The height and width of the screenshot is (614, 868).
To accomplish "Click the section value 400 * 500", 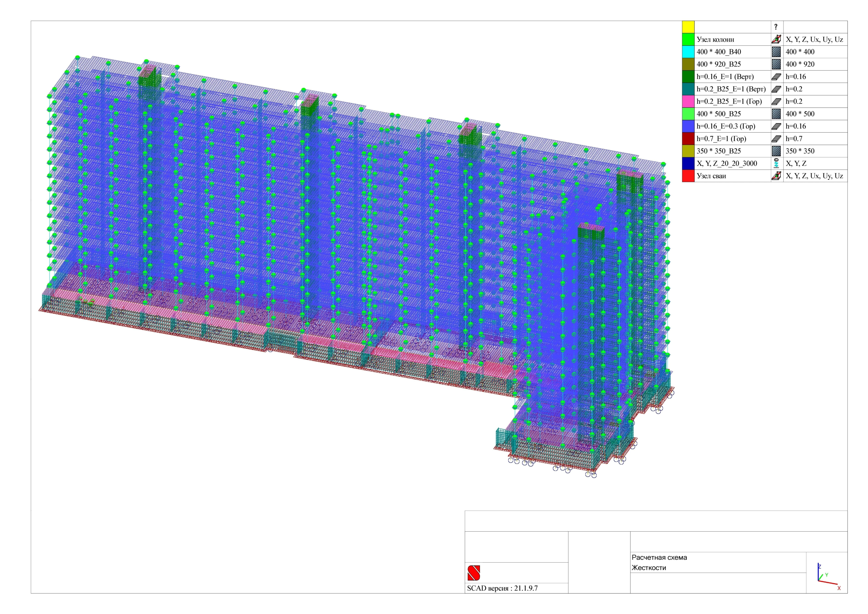I will click(x=800, y=114).
